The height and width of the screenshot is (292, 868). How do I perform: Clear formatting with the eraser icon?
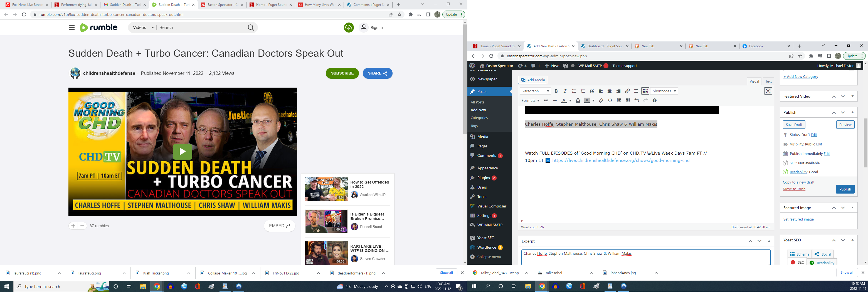tap(601, 101)
